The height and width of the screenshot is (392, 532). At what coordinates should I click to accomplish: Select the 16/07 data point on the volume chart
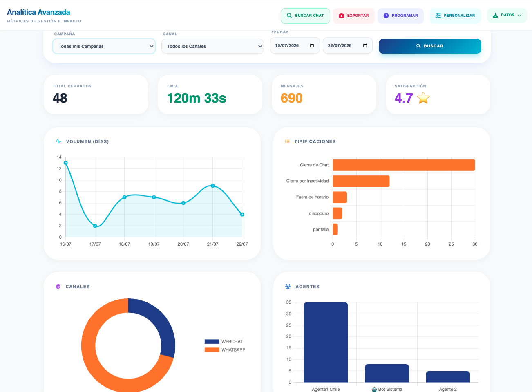[65, 163]
